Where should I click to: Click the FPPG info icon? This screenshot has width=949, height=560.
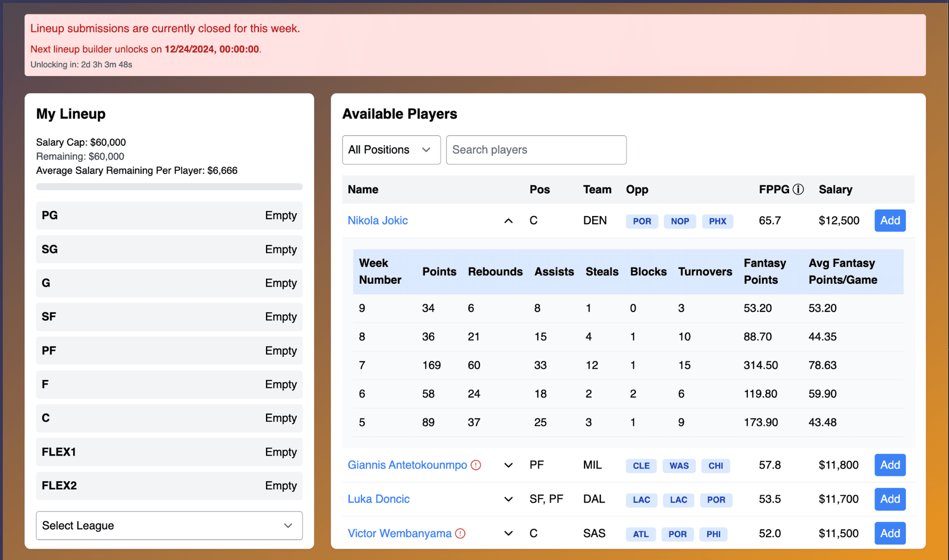click(798, 189)
